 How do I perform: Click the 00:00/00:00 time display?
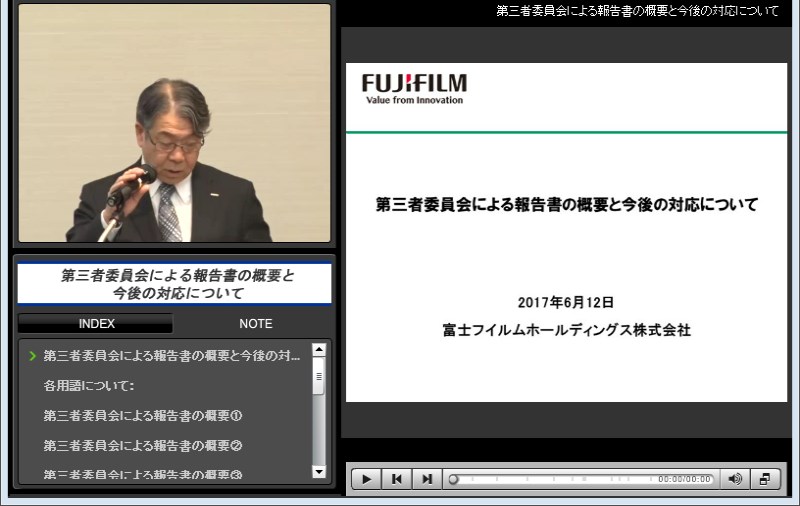click(x=684, y=479)
